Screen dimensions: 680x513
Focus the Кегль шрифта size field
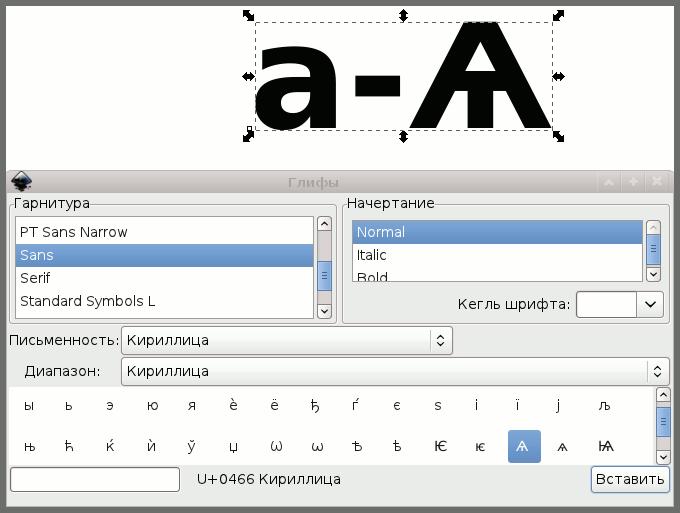pyautogui.click(x=606, y=304)
